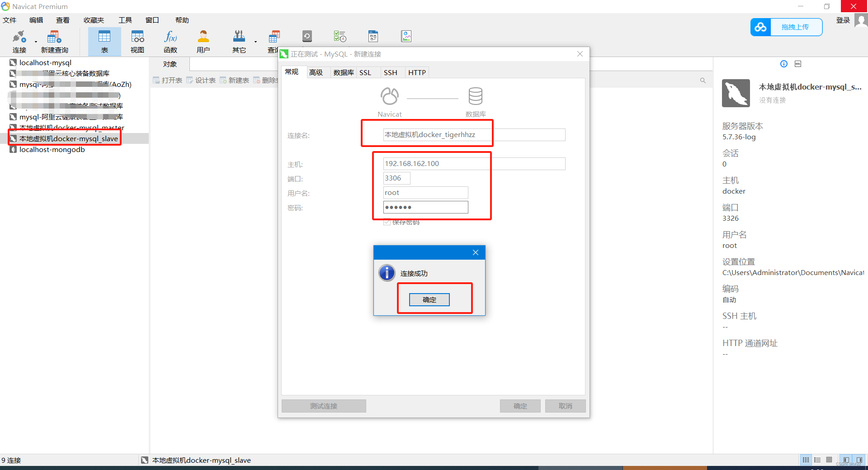868x470 pixels.
Task: Switch to the 常规 tab in dialog
Action: 292,72
